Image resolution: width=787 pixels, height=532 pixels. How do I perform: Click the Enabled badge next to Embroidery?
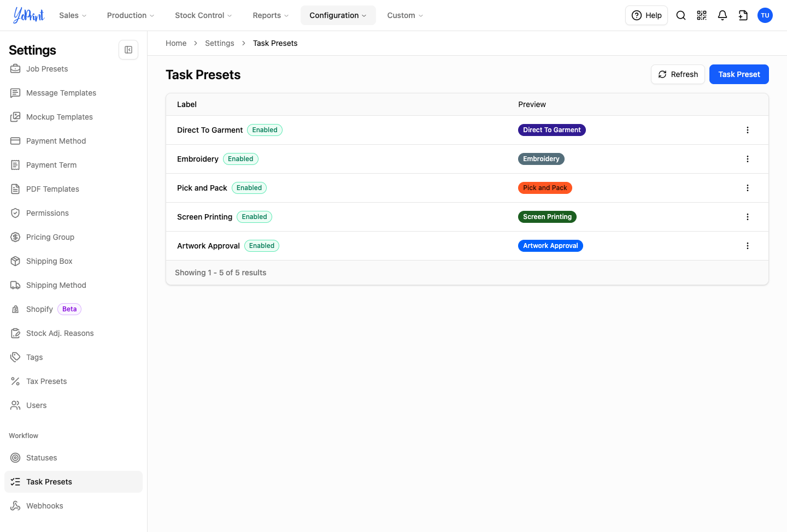(240, 159)
